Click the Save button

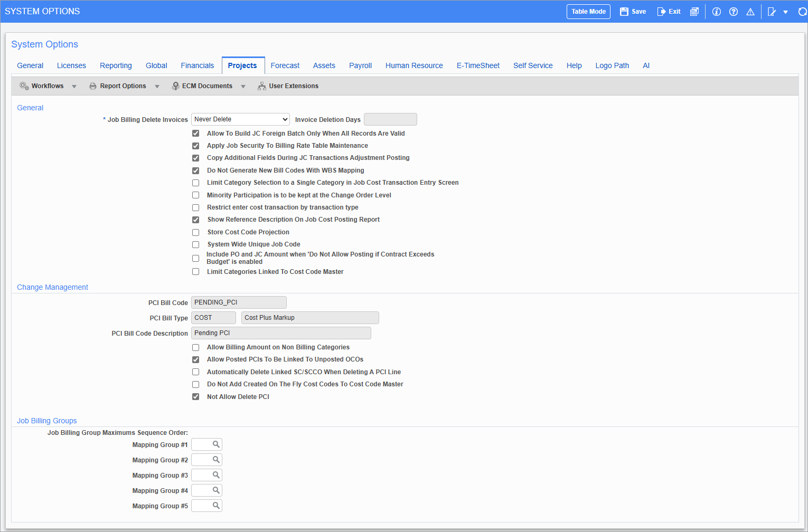coord(633,11)
